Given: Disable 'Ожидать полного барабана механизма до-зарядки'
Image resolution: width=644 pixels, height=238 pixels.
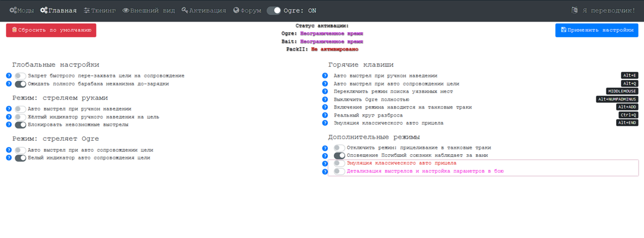Looking at the screenshot, I should (20, 84).
